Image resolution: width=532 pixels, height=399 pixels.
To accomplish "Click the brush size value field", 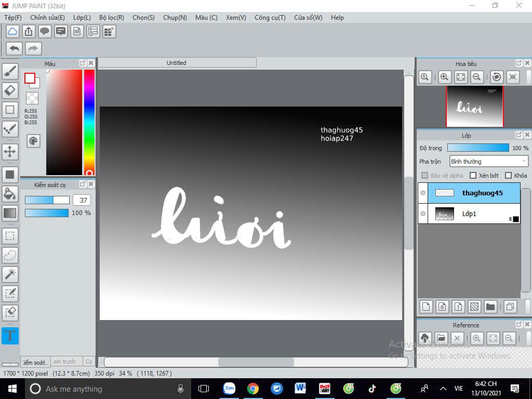I will [82, 200].
